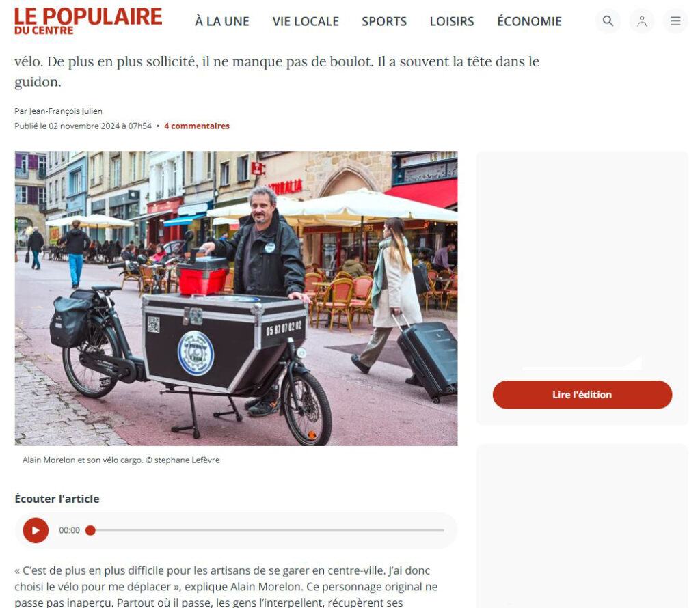700x608 pixels.
Task: Click the audio progress track midpoint
Action: (267, 530)
